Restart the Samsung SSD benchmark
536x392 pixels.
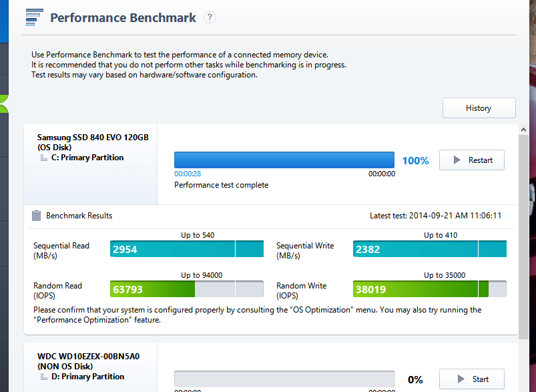click(472, 160)
